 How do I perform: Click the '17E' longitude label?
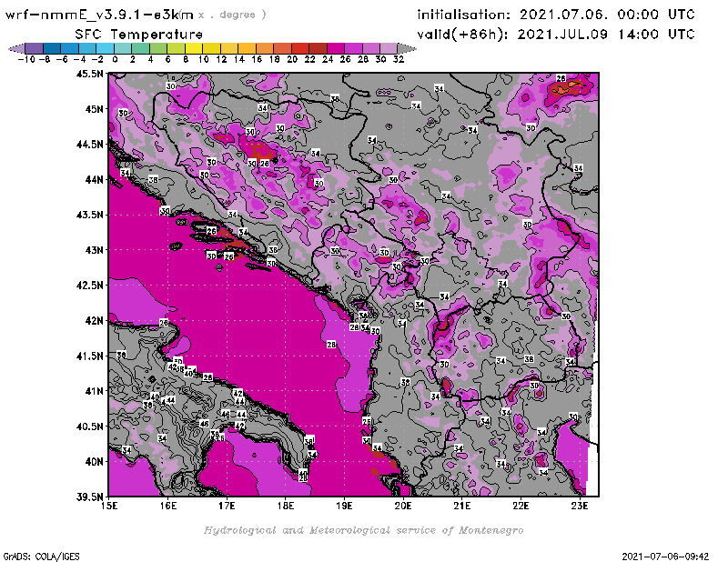227,506
